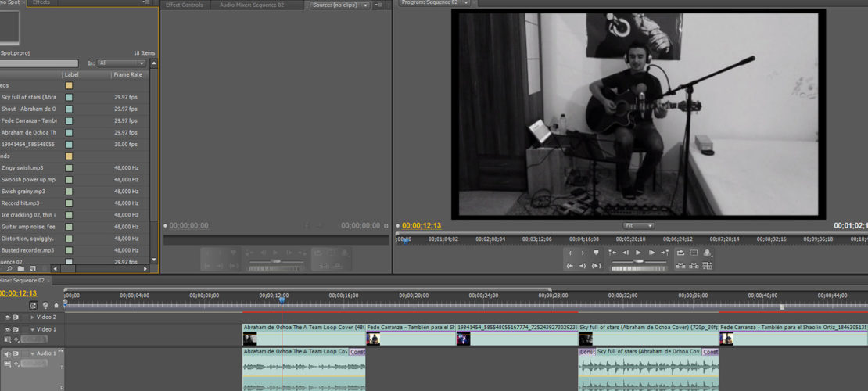Hide the Video 2 track output
The width and height of the screenshot is (868, 391).
pos(8,317)
